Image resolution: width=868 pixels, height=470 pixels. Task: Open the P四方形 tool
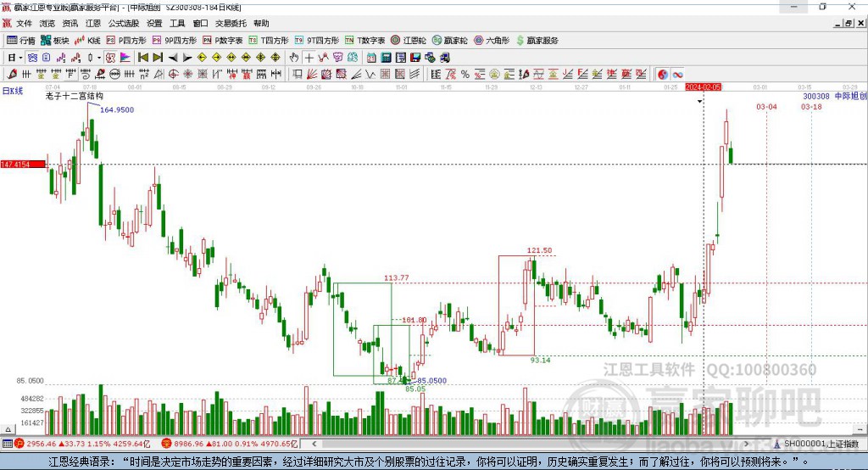[x=126, y=41]
